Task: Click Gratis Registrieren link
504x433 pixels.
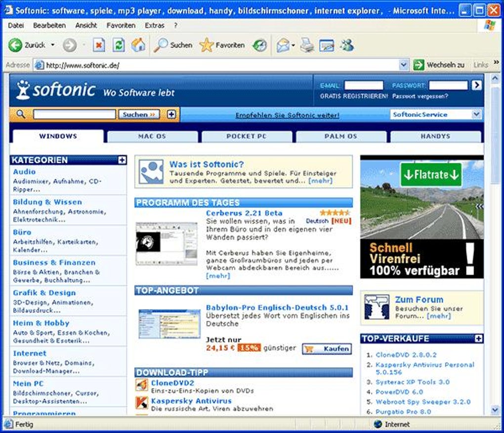Action: (354, 96)
